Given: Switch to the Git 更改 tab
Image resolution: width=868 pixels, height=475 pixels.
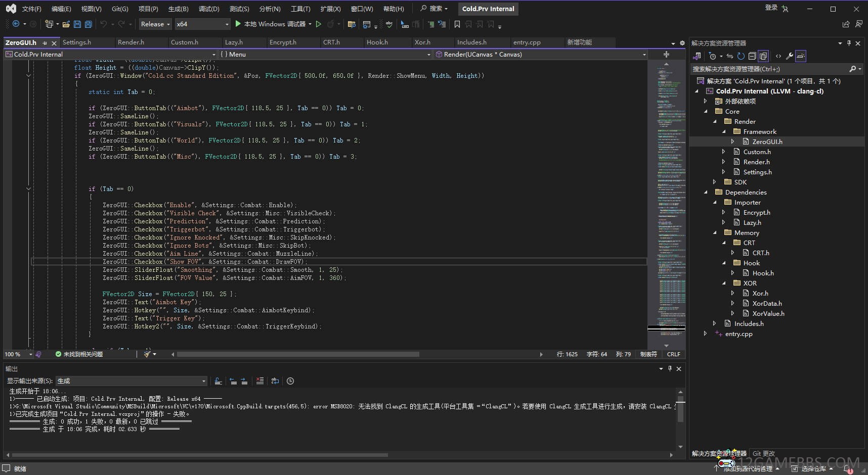Looking at the screenshot, I should pos(763,453).
